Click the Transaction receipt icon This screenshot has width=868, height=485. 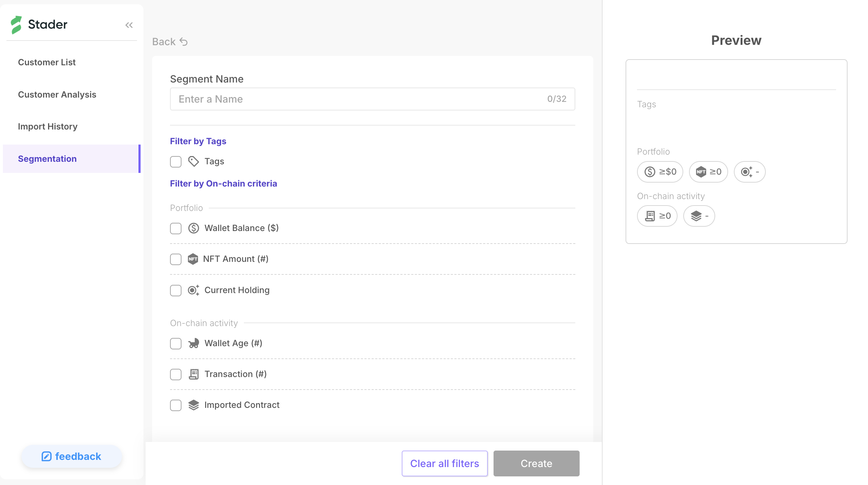193,374
